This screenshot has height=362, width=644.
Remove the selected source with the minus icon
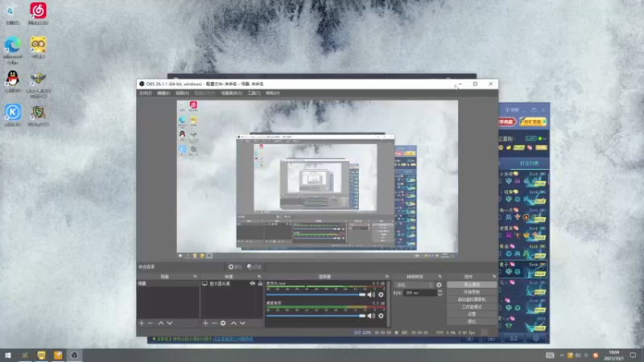click(214, 323)
